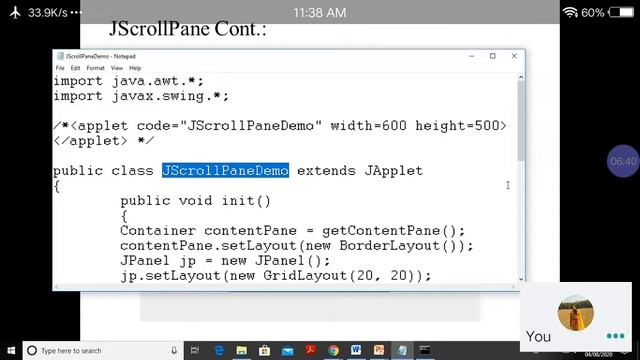Image resolution: width=640 pixels, height=360 pixels.
Task: Maximize the Notepad window
Action: [493, 56]
